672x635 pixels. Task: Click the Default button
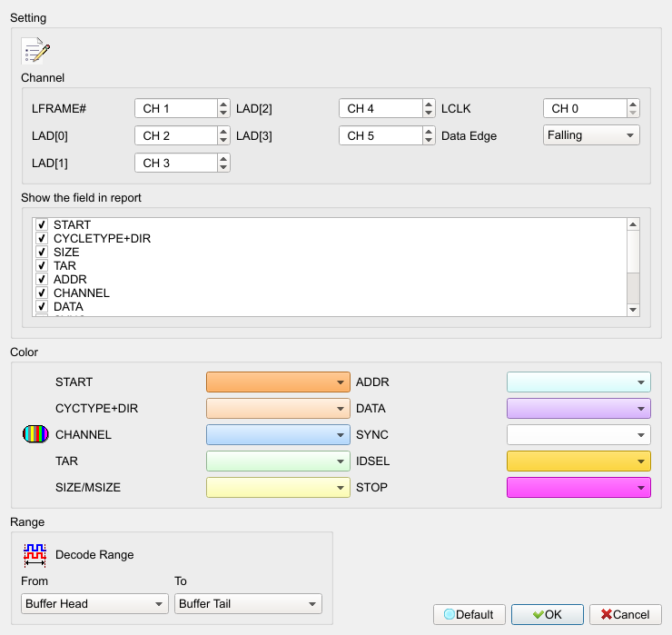(469, 614)
